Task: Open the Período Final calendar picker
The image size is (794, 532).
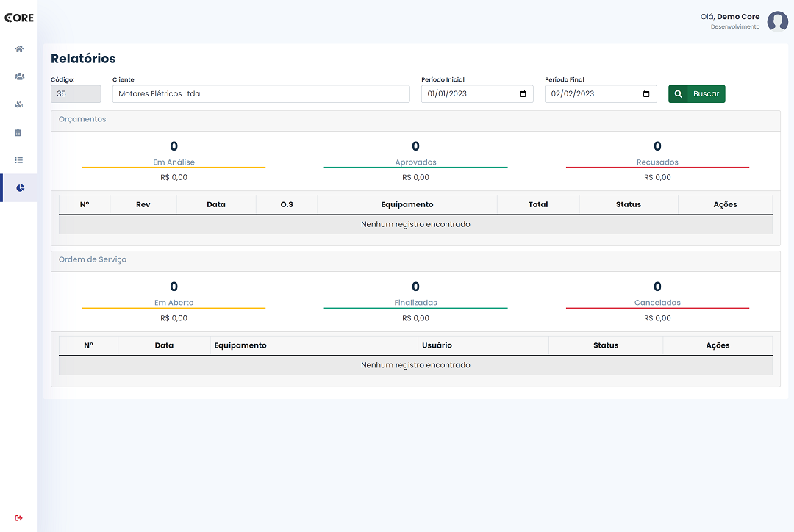Action: pyautogui.click(x=646, y=93)
